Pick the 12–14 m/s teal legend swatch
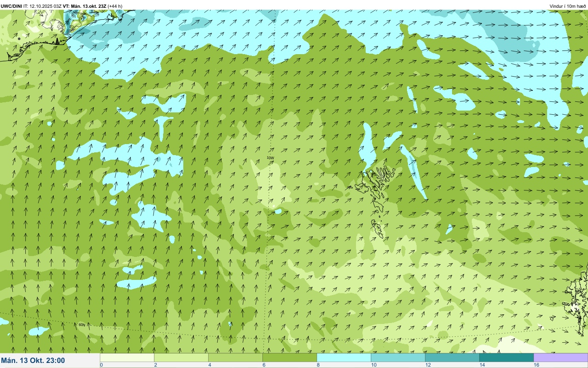 [x=452, y=357]
